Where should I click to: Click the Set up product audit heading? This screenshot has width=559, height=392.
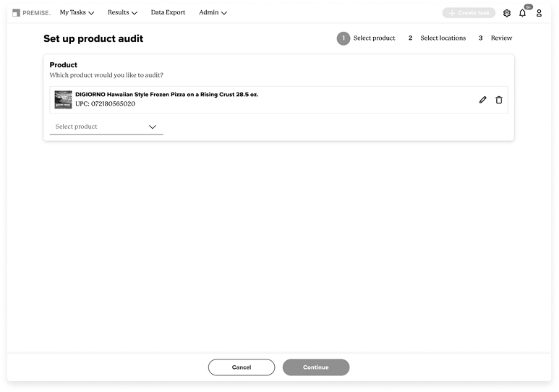93,38
